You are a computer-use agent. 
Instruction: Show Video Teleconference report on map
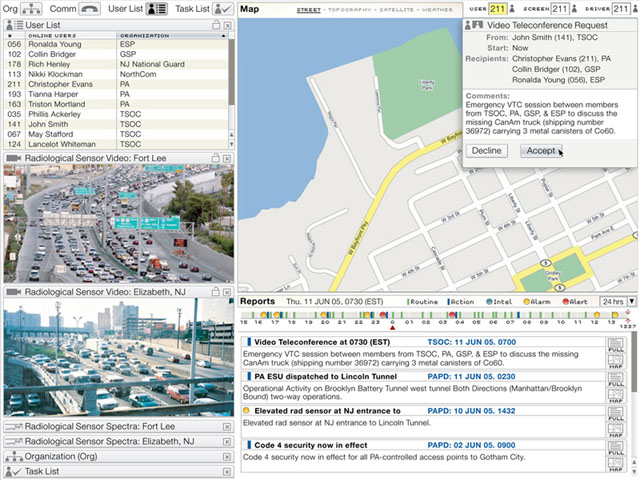point(616,361)
